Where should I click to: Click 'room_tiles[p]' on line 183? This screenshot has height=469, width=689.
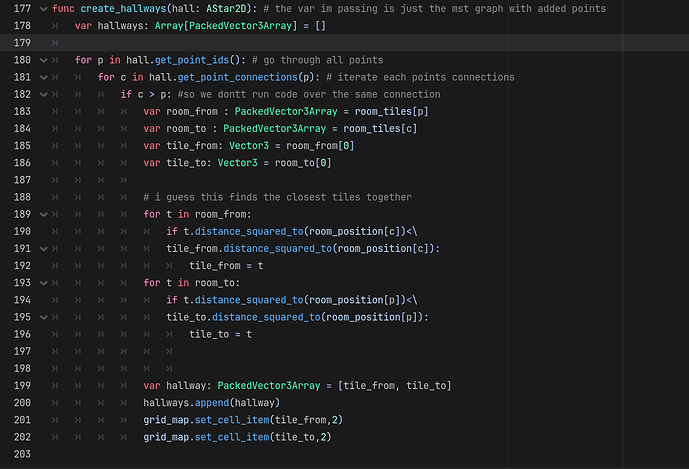[x=392, y=112]
